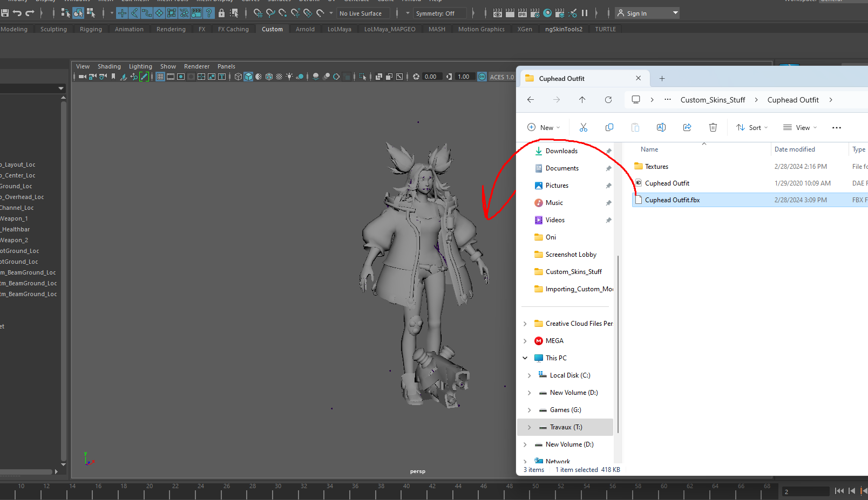Click the Copy icon in File Explorer toolbar
Viewport: 868px width, 500px height.
click(x=609, y=127)
